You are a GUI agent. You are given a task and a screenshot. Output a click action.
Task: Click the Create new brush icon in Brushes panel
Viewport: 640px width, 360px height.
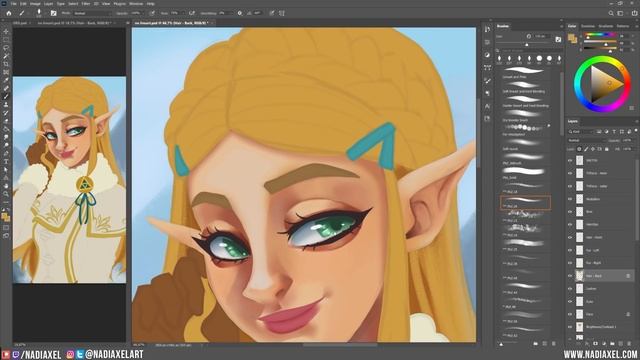pyautogui.click(x=544, y=344)
